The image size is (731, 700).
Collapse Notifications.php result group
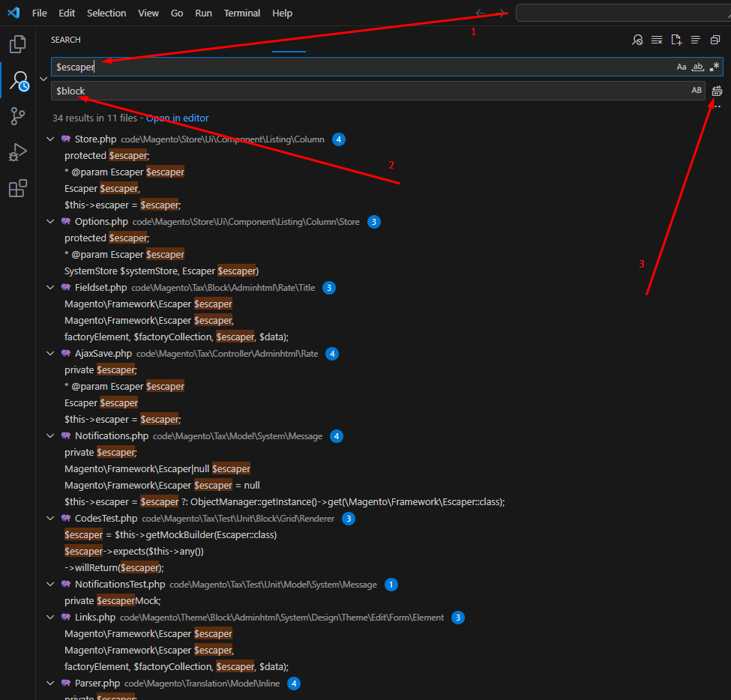pyautogui.click(x=50, y=435)
